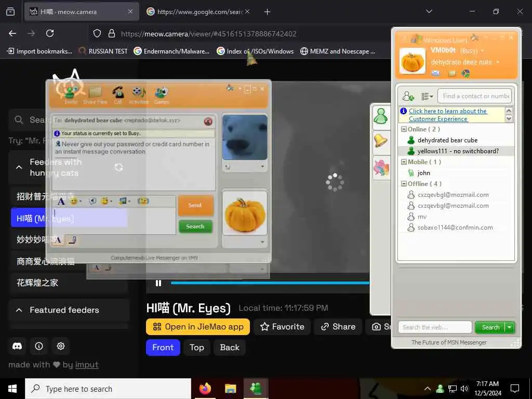Select green buddy Messenger side tab
Image resolution: width=532 pixels, height=399 pixels.
[x=381, y=116]
